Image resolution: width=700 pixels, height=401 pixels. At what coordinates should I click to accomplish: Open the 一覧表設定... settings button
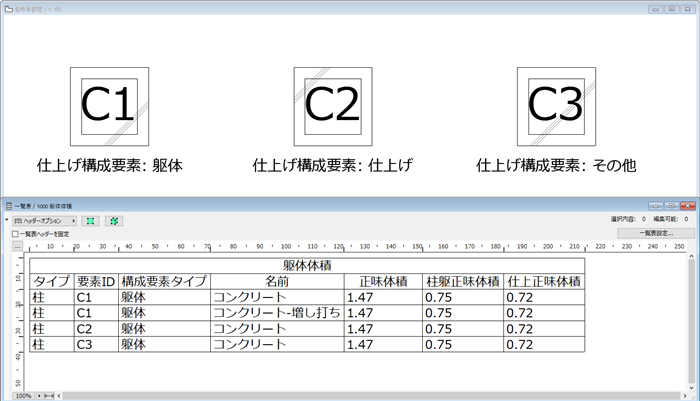pyautogui.click(x=656, y=233)
